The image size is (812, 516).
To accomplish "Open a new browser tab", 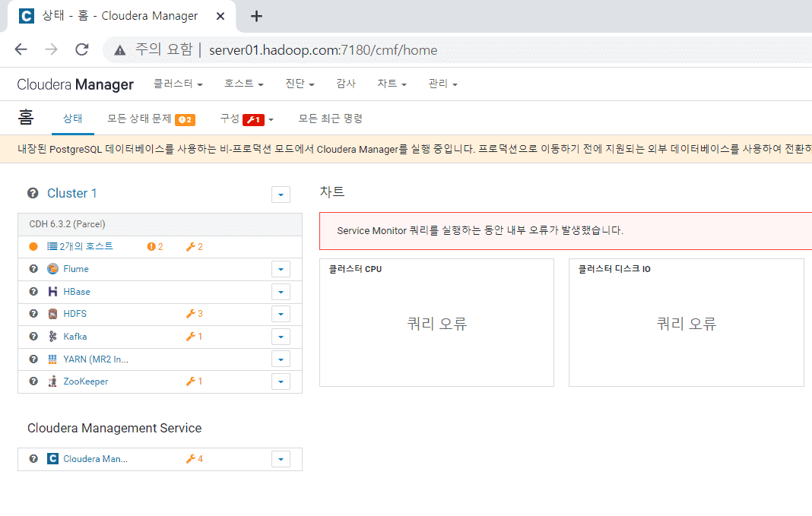I will pos(256,16).
